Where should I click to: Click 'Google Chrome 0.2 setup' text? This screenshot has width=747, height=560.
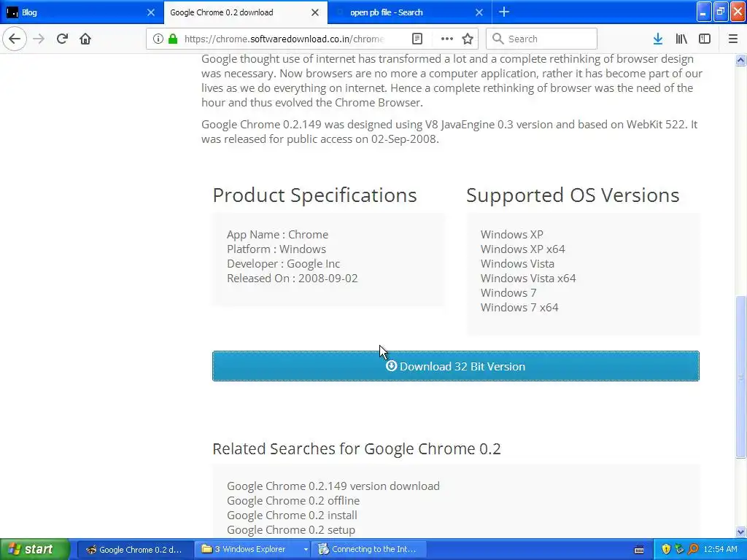pos(291,530)
